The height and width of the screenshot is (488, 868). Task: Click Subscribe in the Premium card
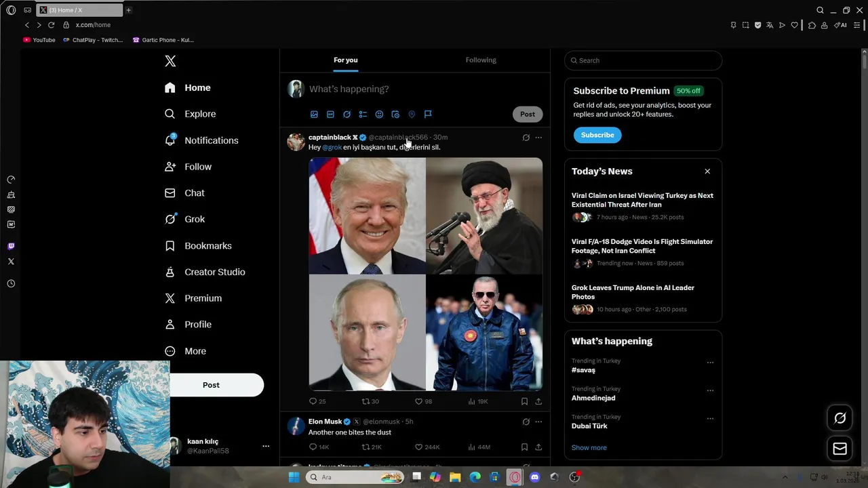(x=597, y=135)
